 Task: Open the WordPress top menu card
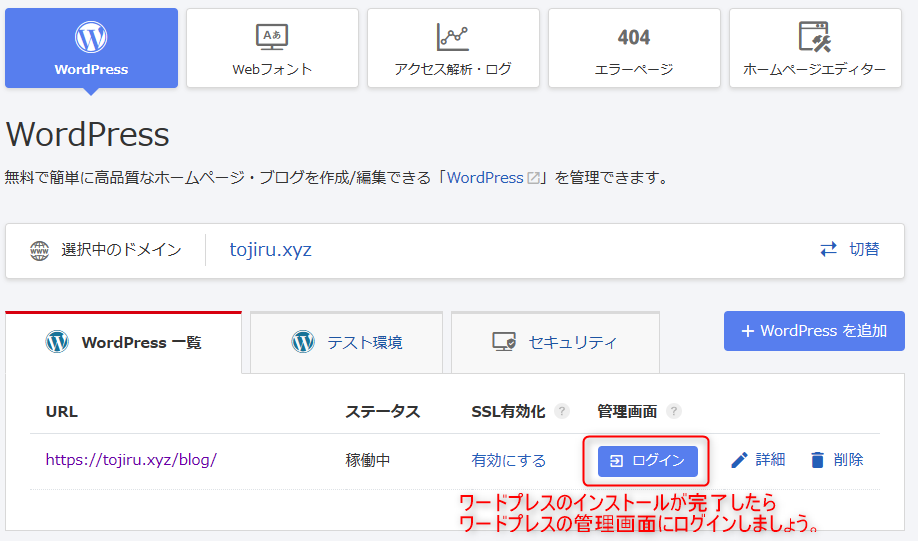click(x=91, y=48)
